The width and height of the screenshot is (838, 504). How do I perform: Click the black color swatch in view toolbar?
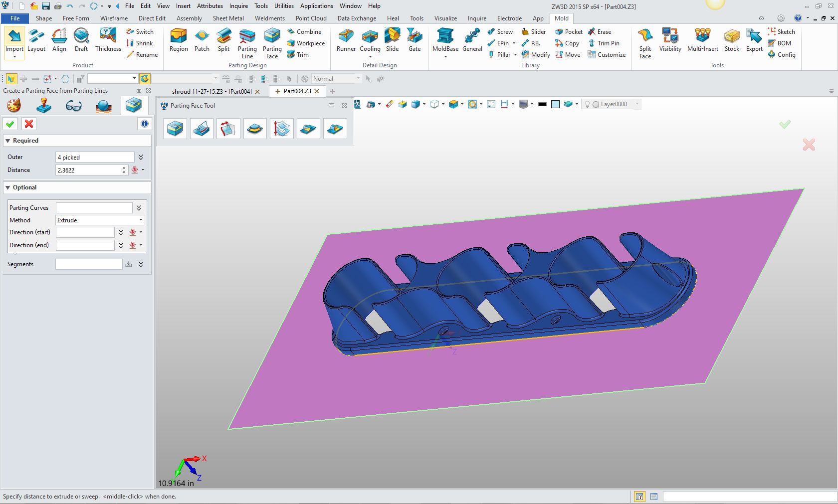pyautogui.click(x=542, y=104)
